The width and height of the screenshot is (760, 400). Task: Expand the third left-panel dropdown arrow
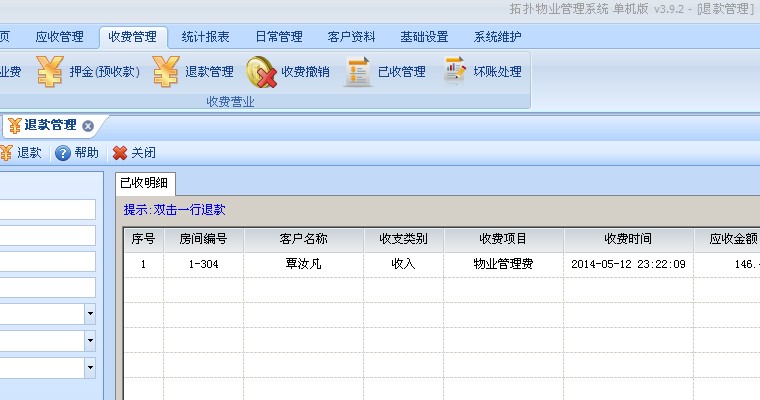click(x=90, y=367)
